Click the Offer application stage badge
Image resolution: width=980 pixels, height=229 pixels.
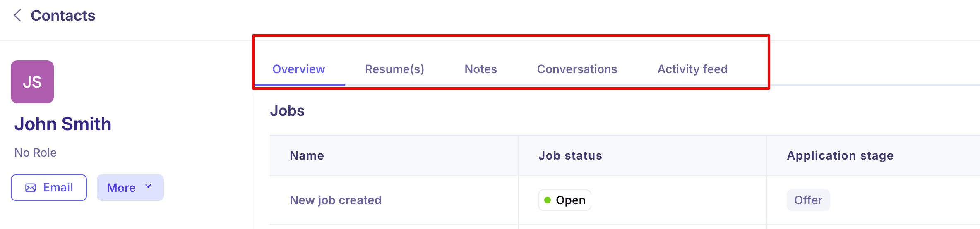808,200
